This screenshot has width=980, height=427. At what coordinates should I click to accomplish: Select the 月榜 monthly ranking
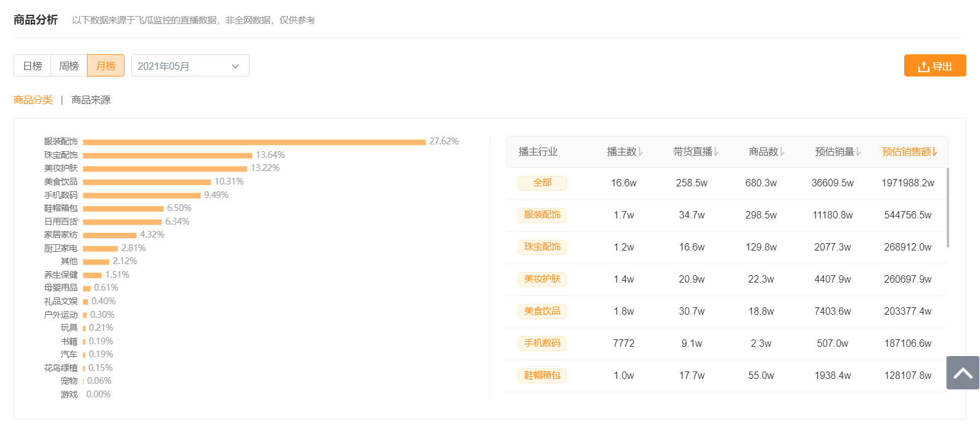tap(106, 66)
